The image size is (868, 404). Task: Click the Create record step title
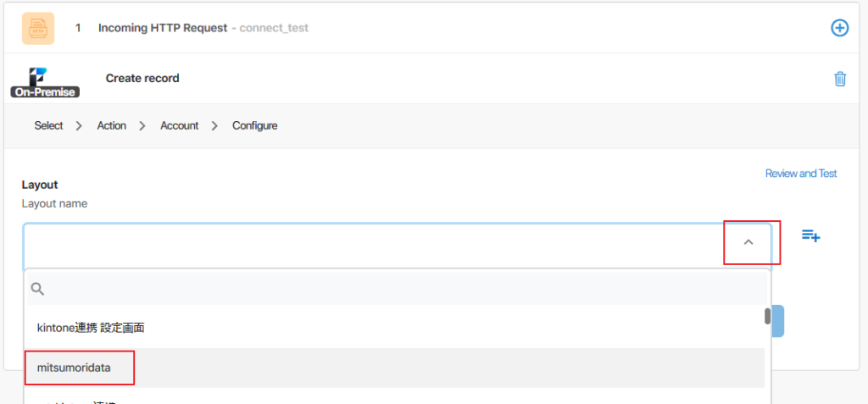click(x=142, y=78)
